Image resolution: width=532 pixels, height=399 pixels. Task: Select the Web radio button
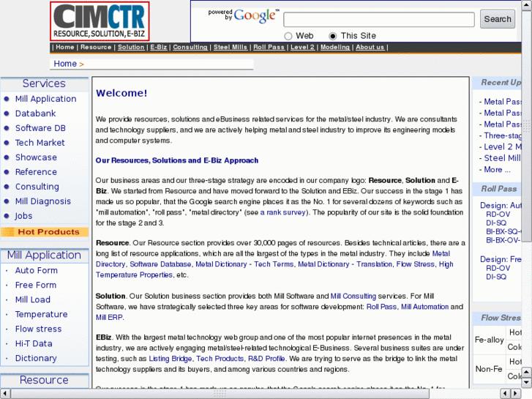(x=288, y=36)
